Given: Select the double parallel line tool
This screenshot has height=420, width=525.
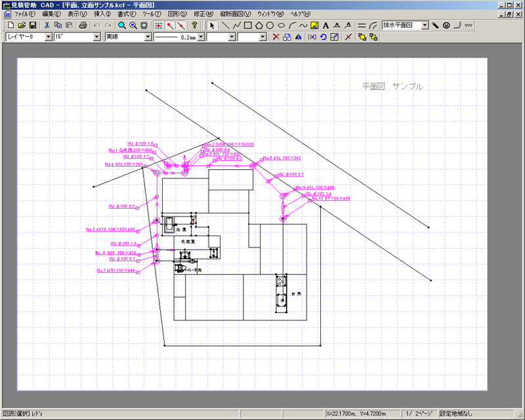Looking at the screenshot, I should (x=362, y=26).
